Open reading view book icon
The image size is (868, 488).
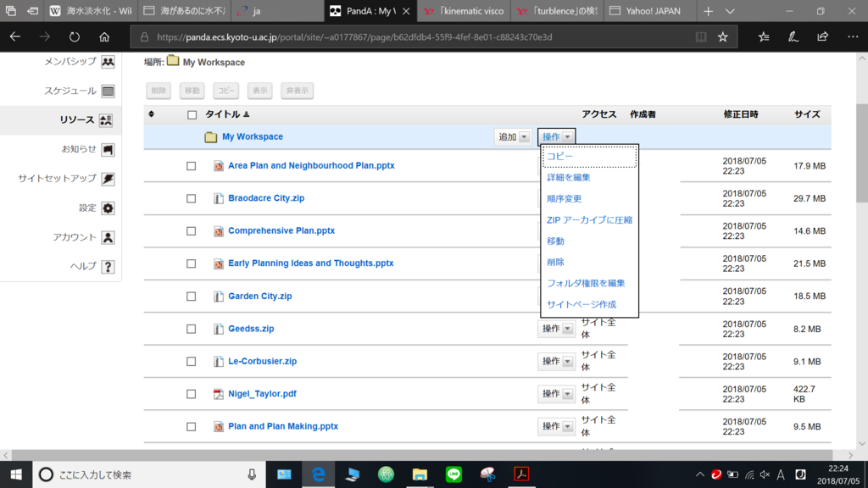tap(701, 37)
